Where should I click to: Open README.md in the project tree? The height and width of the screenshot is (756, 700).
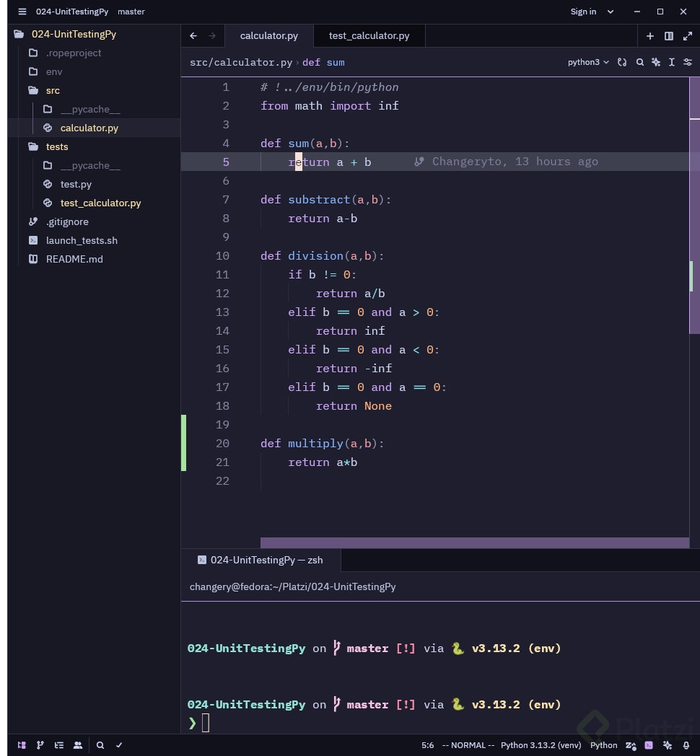click(x=74, y=259)
